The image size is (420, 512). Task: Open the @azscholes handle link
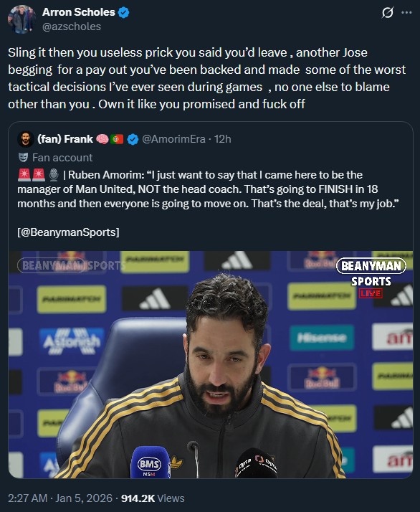coord(72,27)
